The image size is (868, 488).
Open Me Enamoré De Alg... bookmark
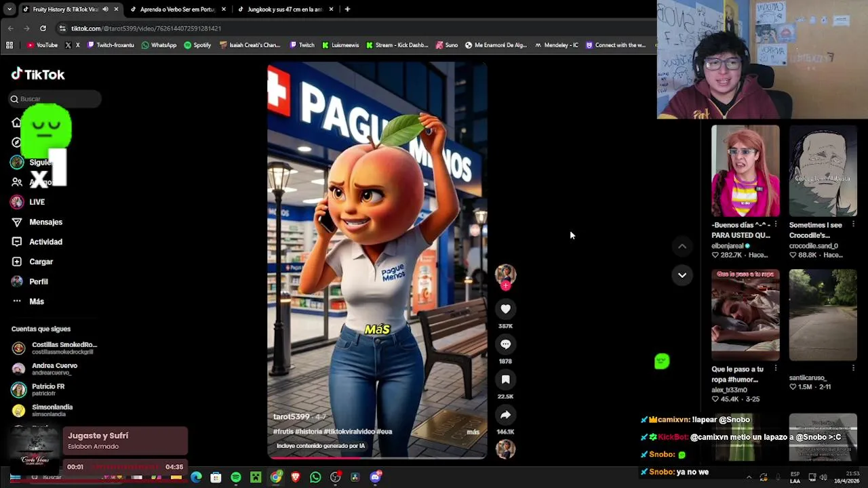(496, 45)
